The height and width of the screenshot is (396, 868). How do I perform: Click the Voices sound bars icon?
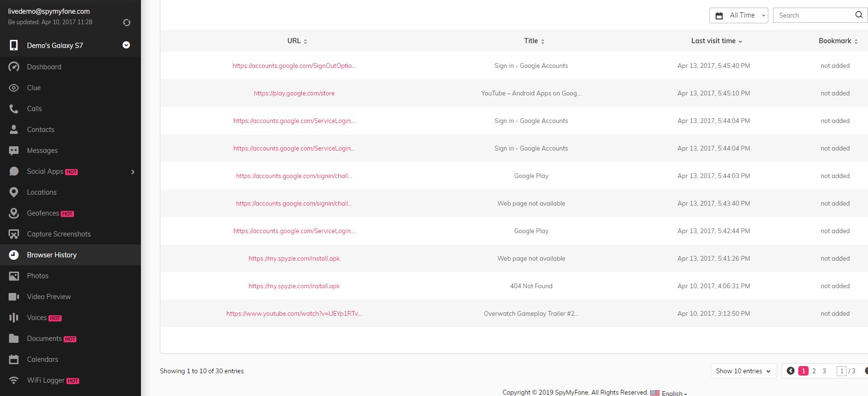coord(14,318)
